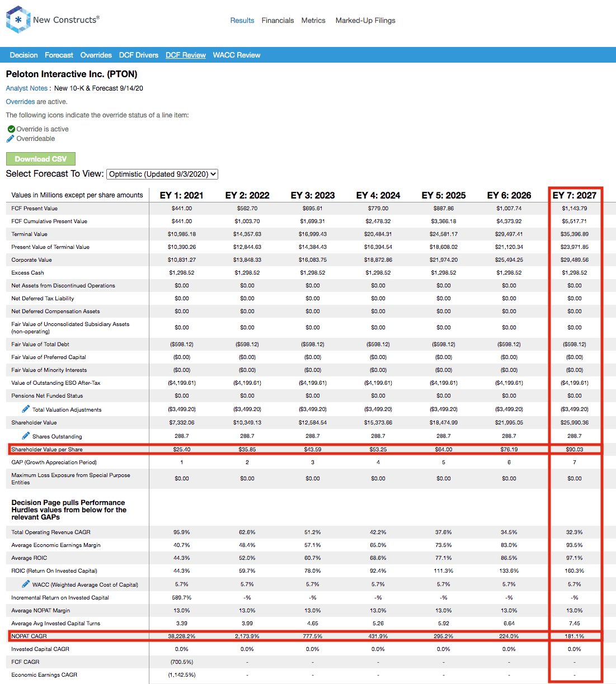This screenshot has height=684, width=616.
Task: Click the FCF CAGR row label
Action: [x=25, y=662]
